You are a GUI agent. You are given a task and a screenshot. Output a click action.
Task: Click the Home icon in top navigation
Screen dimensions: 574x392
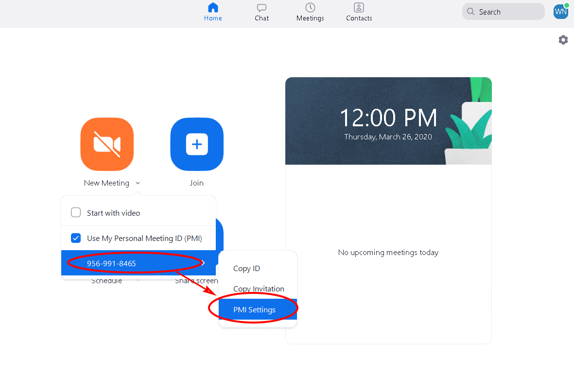click(213, 8)
